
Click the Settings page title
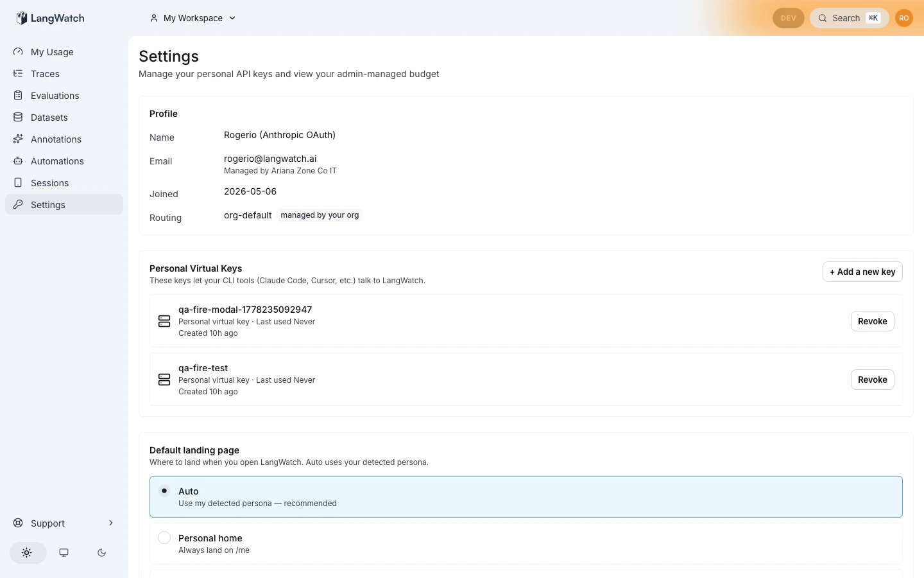tap(169, 57)
